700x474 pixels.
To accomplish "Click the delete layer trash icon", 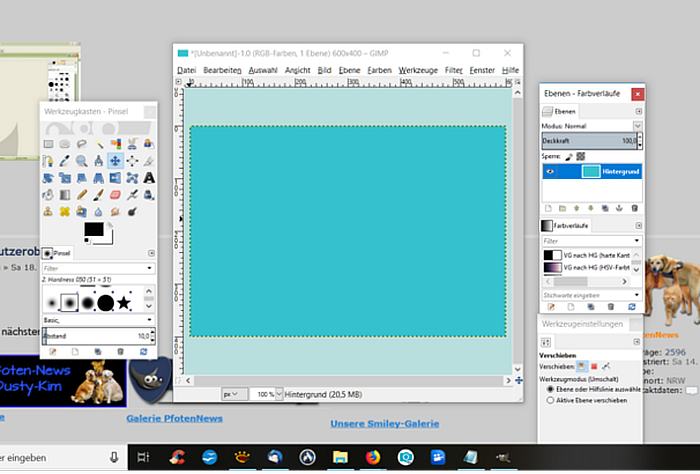I will coord(634,208).
